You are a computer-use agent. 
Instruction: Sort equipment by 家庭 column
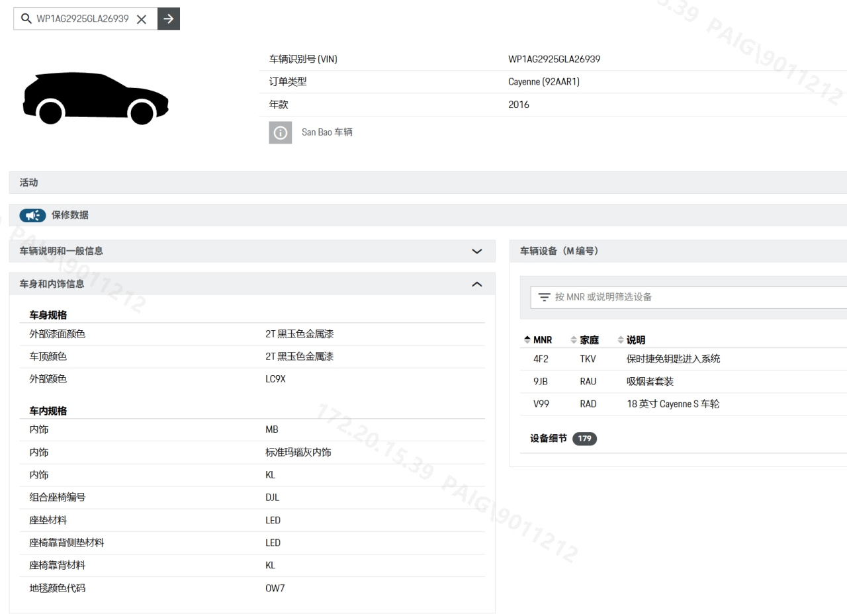585,340
